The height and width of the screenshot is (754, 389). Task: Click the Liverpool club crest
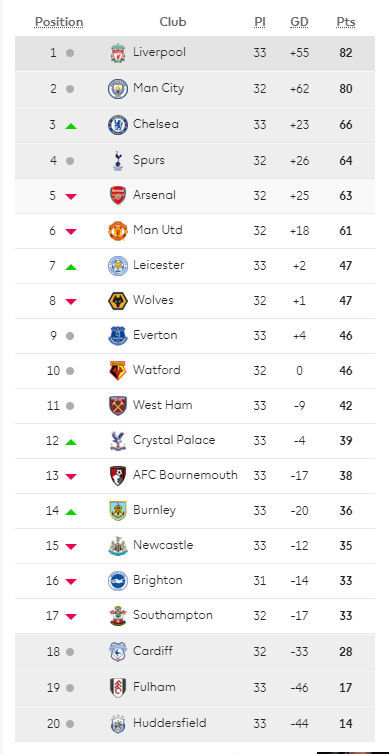coord(118,53)
